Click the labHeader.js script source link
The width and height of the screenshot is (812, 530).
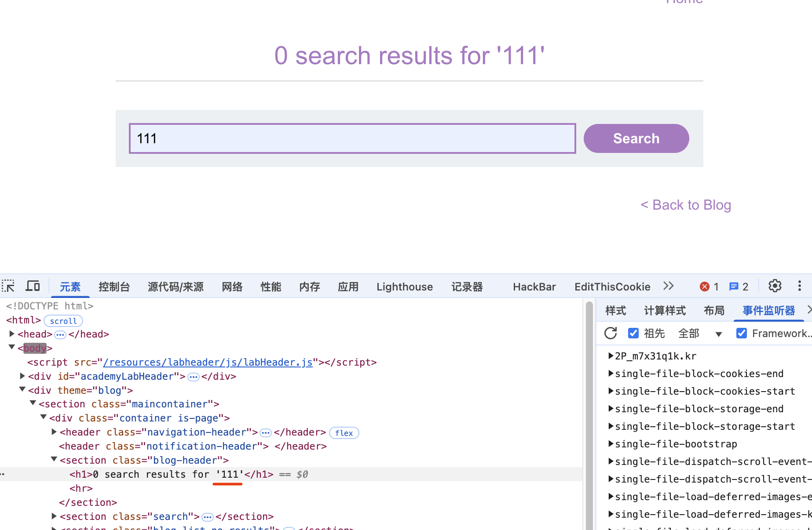tap(208, 362)
